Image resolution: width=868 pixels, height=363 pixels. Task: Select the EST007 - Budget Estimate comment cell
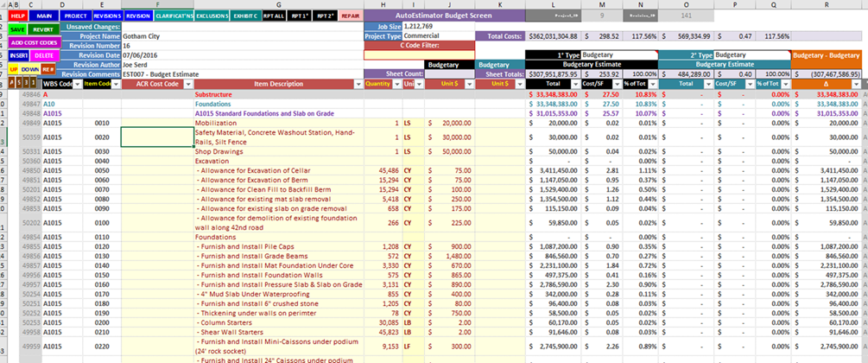coord(243,74)
